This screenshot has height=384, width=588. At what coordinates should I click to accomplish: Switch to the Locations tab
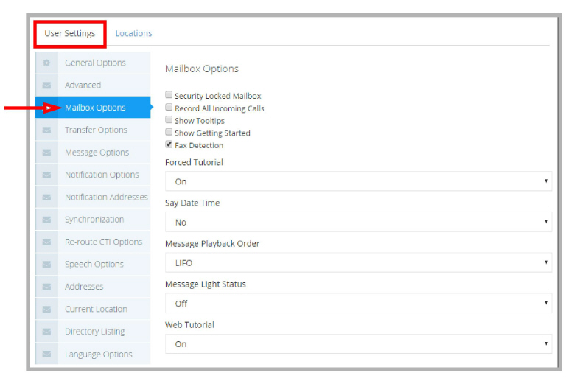click(133, 34)
